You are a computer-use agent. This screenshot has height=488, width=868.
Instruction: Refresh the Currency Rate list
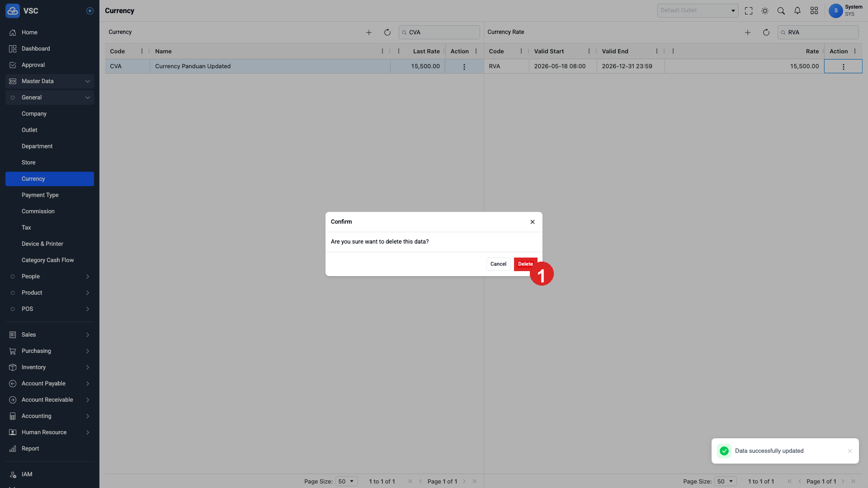(x=766, y=33)
